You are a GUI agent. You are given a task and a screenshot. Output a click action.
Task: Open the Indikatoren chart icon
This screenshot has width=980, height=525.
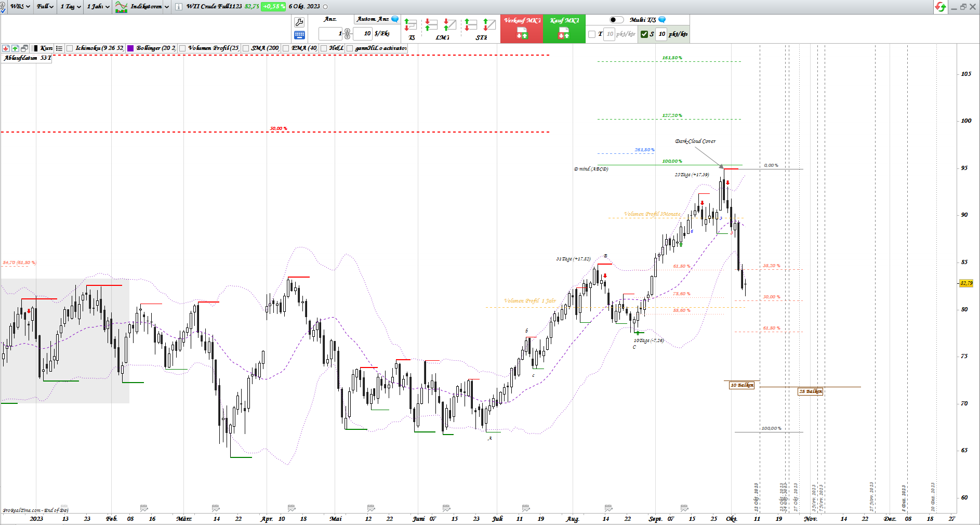[x=121, y=7]
